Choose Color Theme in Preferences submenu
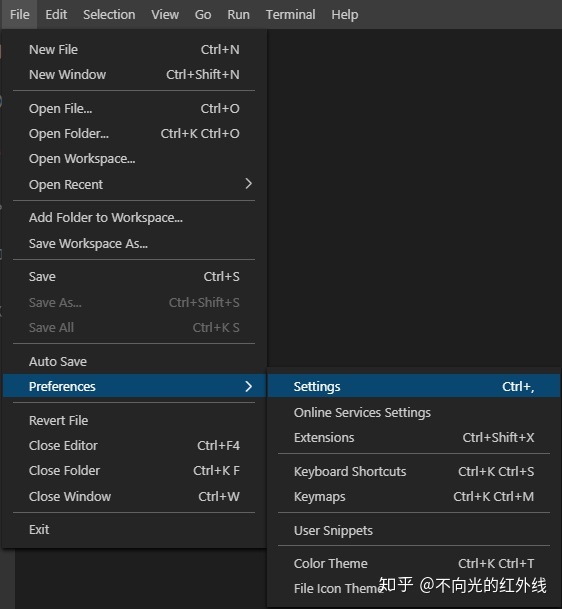Viewport: 562px width, 609px height. point(414,563)
